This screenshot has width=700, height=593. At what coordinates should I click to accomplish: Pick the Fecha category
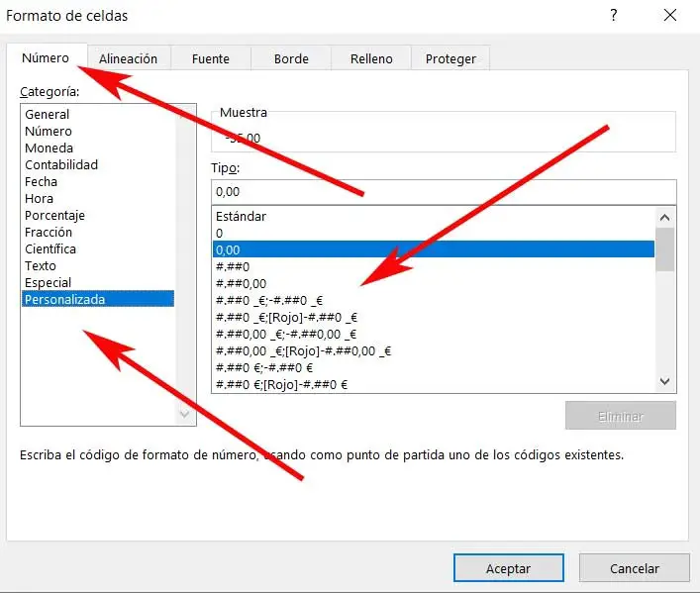point(42,182)
